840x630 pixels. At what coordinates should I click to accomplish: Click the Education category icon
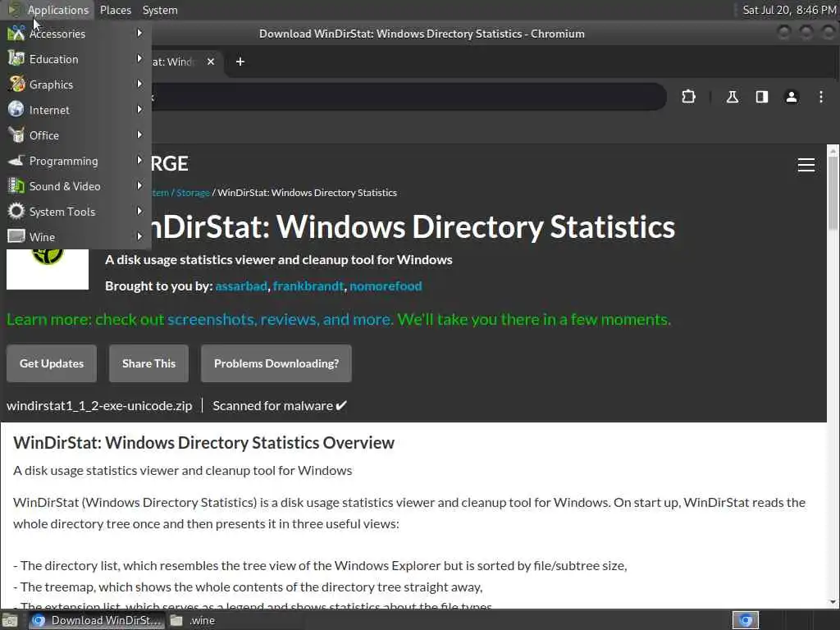(16, 58)
